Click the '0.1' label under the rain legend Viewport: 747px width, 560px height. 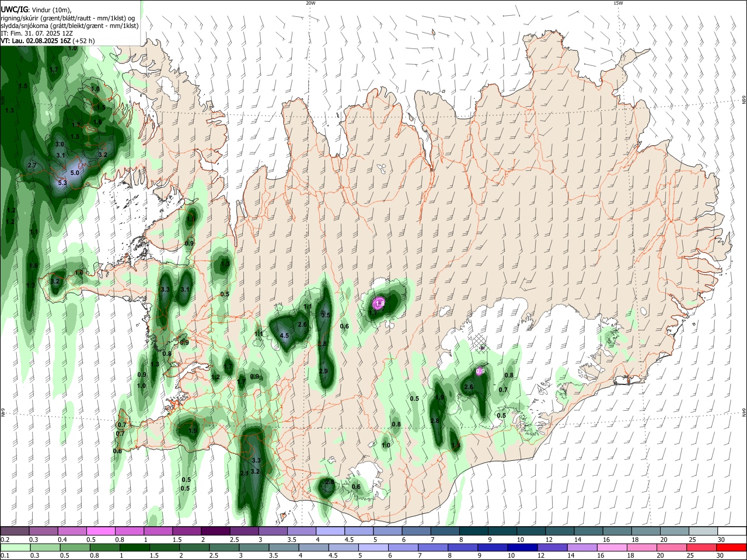click(x=5, y=556)
